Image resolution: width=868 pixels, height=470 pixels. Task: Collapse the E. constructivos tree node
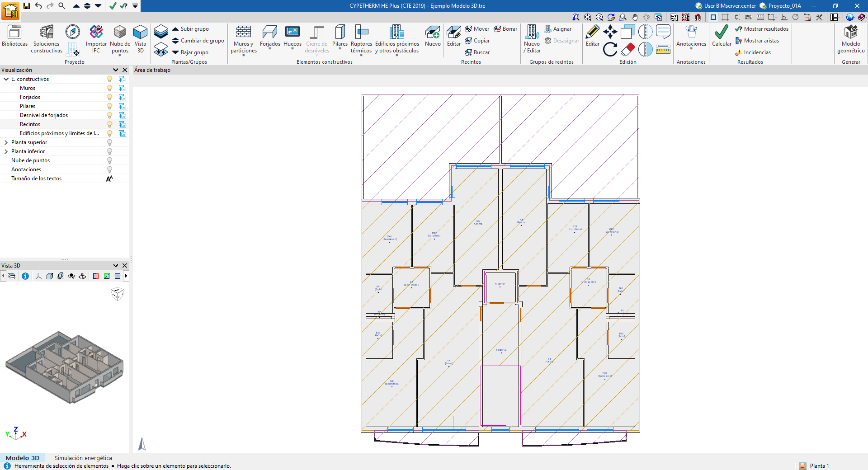(x=6, y=79)
